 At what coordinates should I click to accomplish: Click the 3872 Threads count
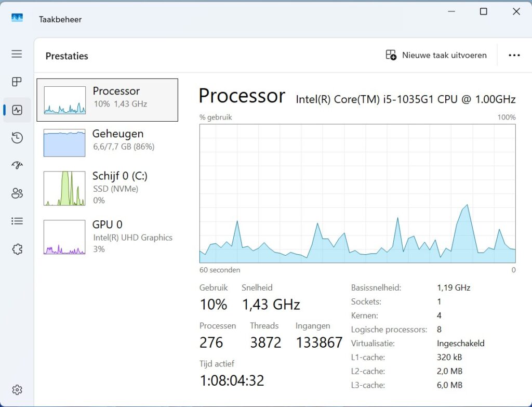coord(265,343)
